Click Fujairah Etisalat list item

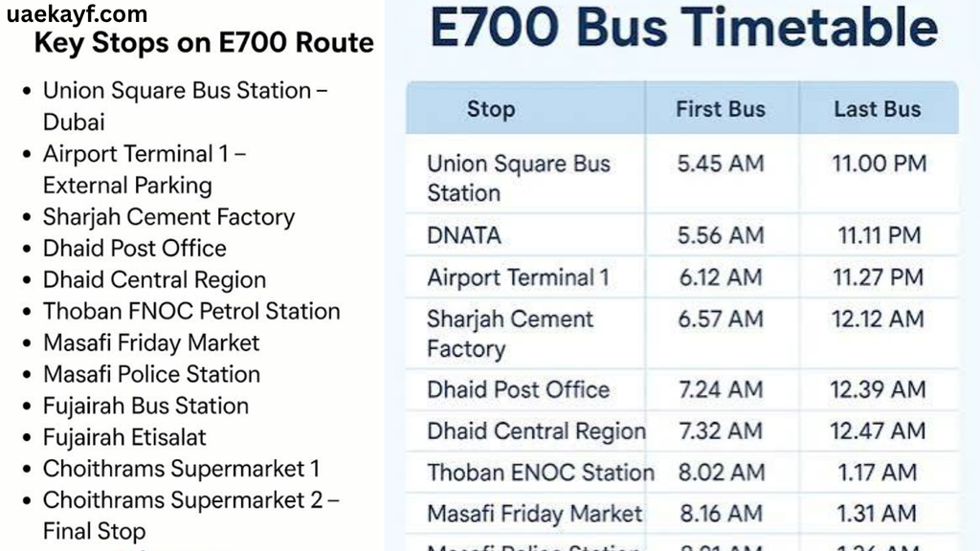(124, 436)
